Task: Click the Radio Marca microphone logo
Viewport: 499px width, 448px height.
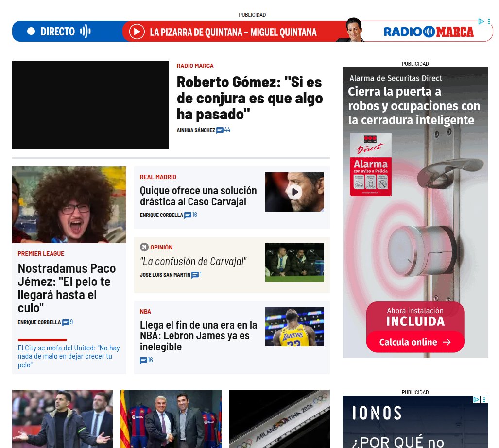Action: click(429, 32)
